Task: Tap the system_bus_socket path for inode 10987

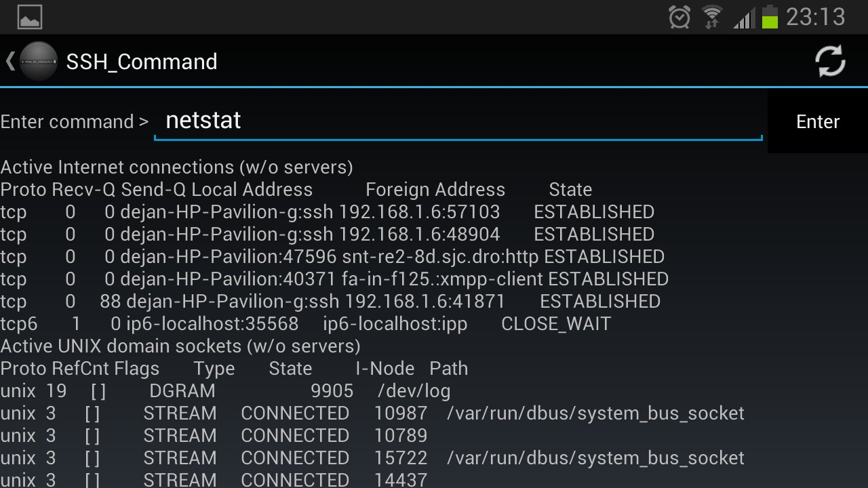Action: (595, 413)
